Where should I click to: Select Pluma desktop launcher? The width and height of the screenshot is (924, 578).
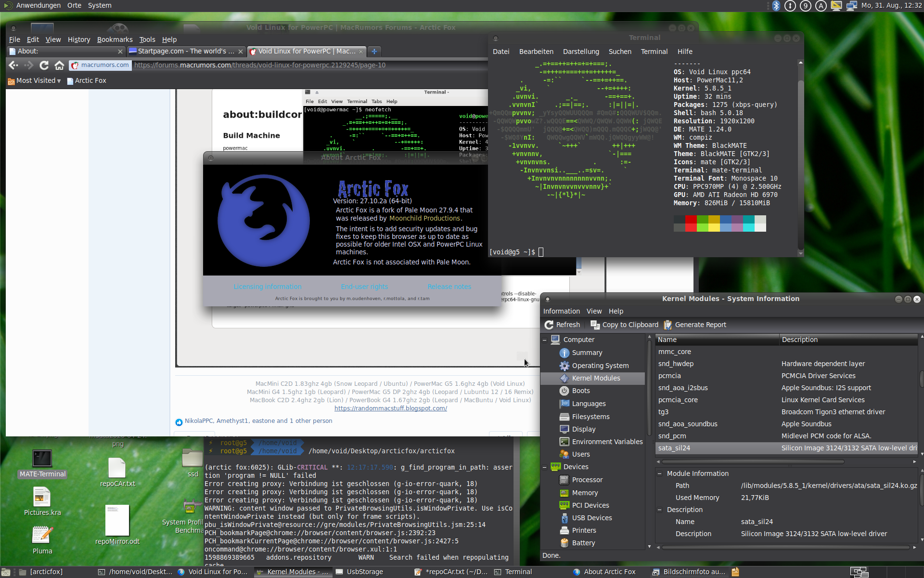tap(42, 539)
